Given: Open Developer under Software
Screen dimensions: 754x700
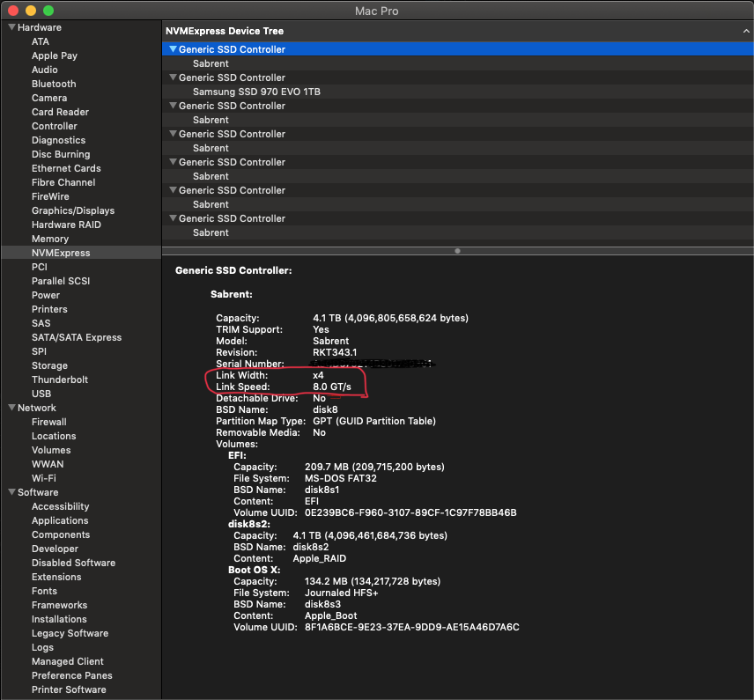Looking at the screenshot, I should click(x=55, y=549).
